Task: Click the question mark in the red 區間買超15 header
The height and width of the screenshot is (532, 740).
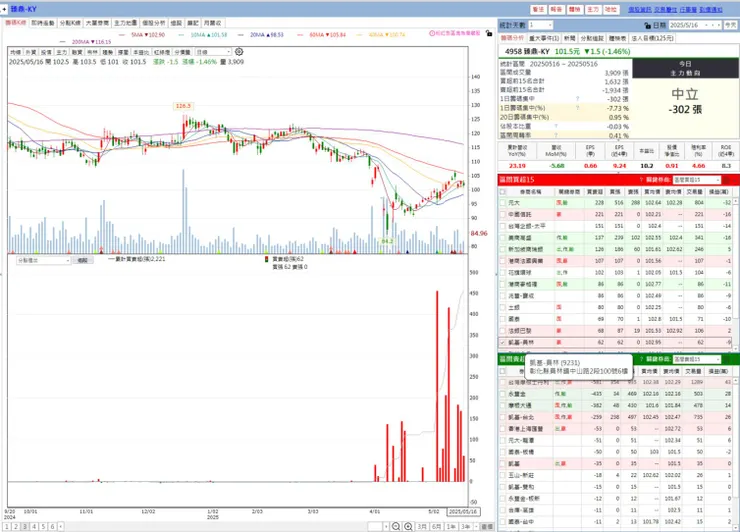Action: [641, 180]
